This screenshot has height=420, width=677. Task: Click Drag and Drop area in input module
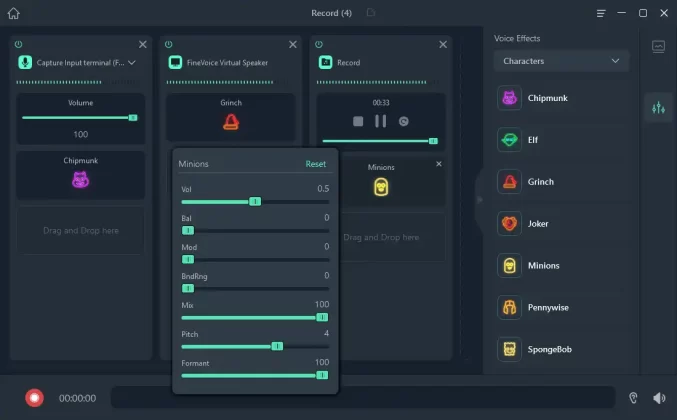[81, 231]
